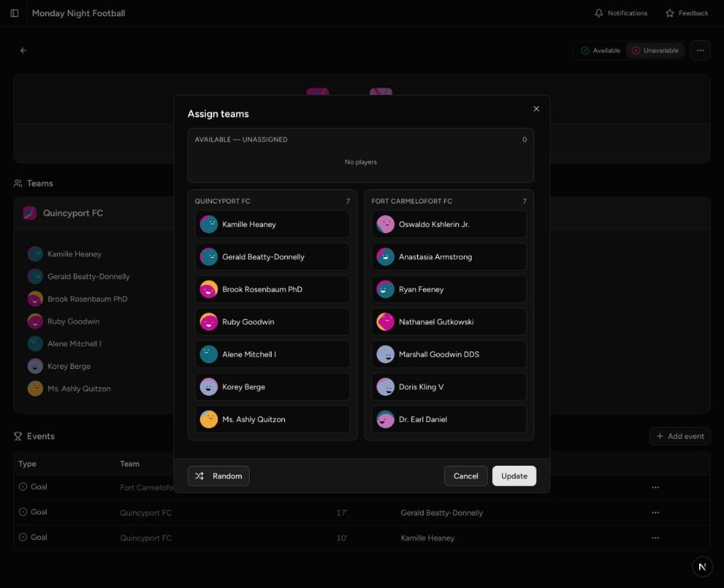Open the overflow menu beside Unavailable
The height and width of the screenshot is (588, 724).
point(700,50)
